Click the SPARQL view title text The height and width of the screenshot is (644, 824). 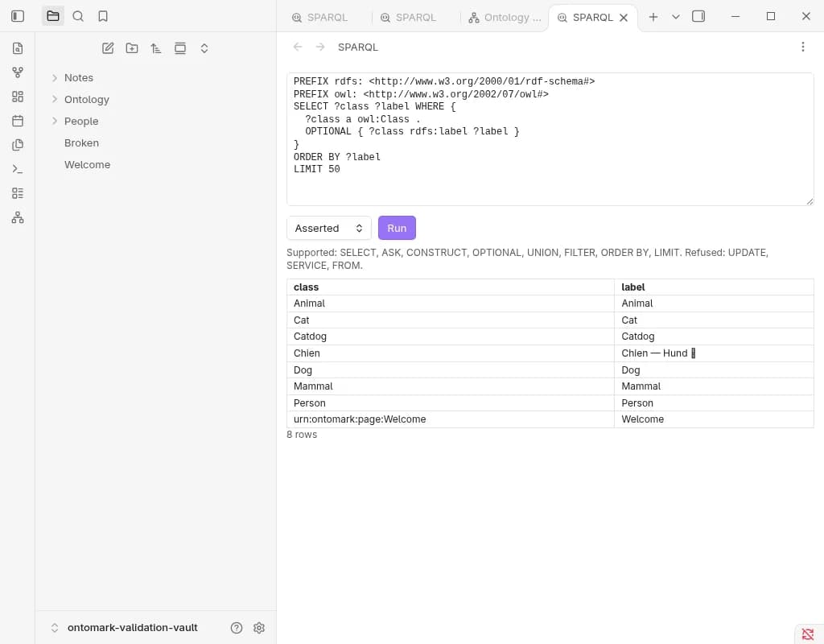[x=358, y=47]
